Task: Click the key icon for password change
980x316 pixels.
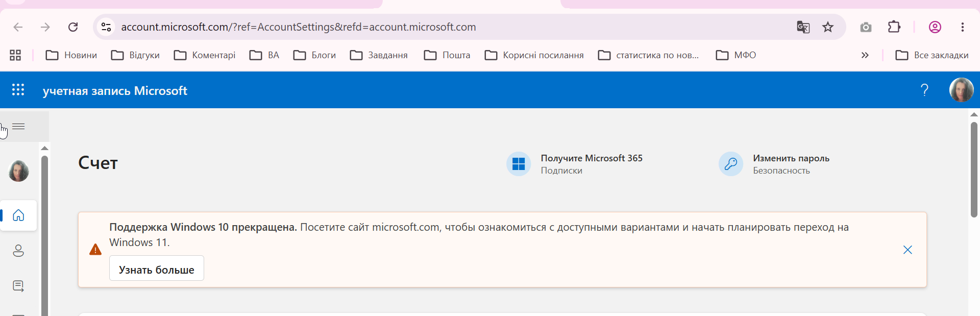Action: coord(731,164)
